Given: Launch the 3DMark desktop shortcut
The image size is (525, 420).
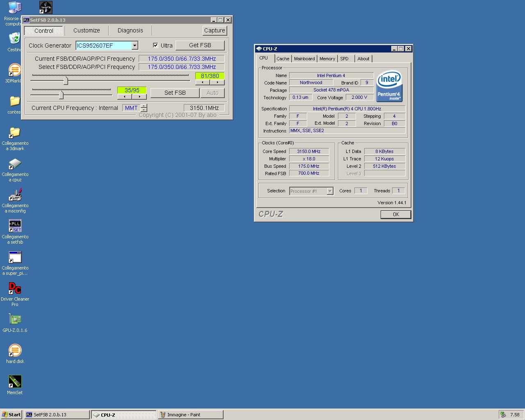Looking at the screenshot, I should pyautogui.click(x=14, y=70).
